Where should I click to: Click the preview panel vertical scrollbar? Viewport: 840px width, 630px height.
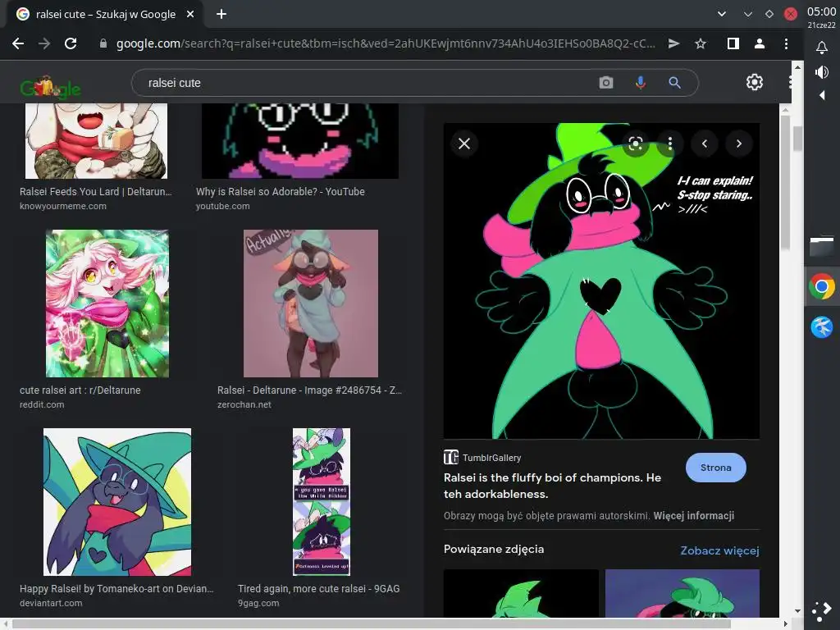tap(785, 182)
